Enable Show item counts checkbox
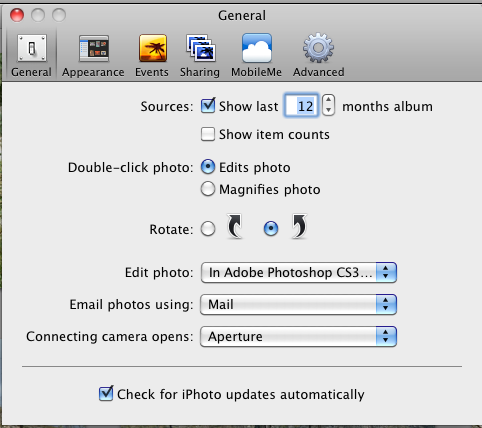This screenshot has width=482, height=428. 208,134
